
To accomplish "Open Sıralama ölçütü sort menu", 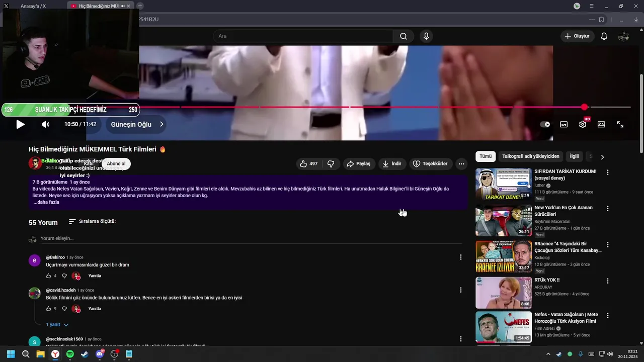I will pyautogui.click(x=93, y=221).
